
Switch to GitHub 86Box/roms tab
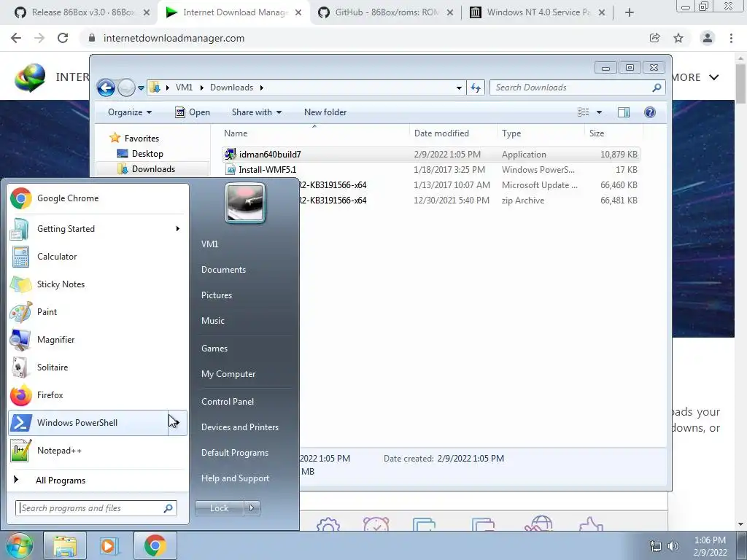tap(386, 12)
